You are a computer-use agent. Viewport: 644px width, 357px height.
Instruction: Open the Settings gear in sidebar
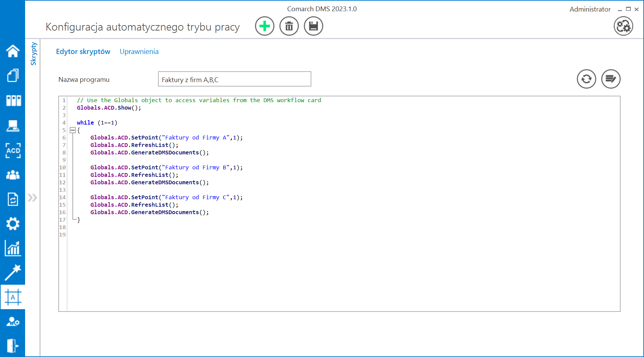click(x=13, y=224)
